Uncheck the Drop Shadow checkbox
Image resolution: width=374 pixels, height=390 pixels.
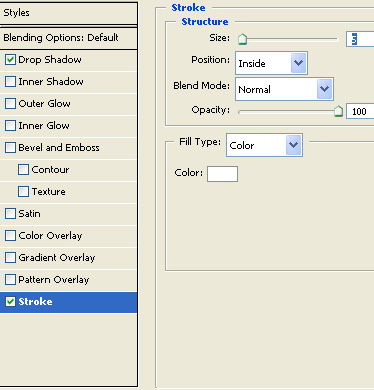[x=10, y=60]
